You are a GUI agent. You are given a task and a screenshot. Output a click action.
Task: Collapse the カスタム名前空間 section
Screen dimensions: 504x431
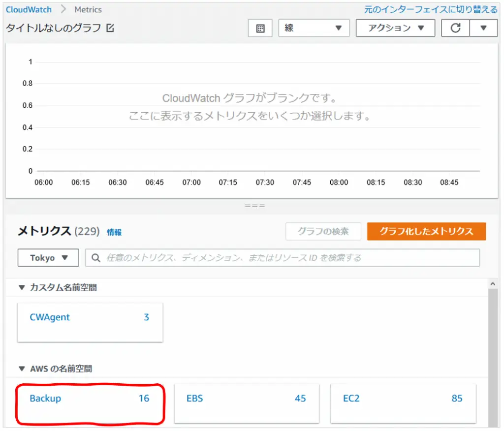(22, 287)
